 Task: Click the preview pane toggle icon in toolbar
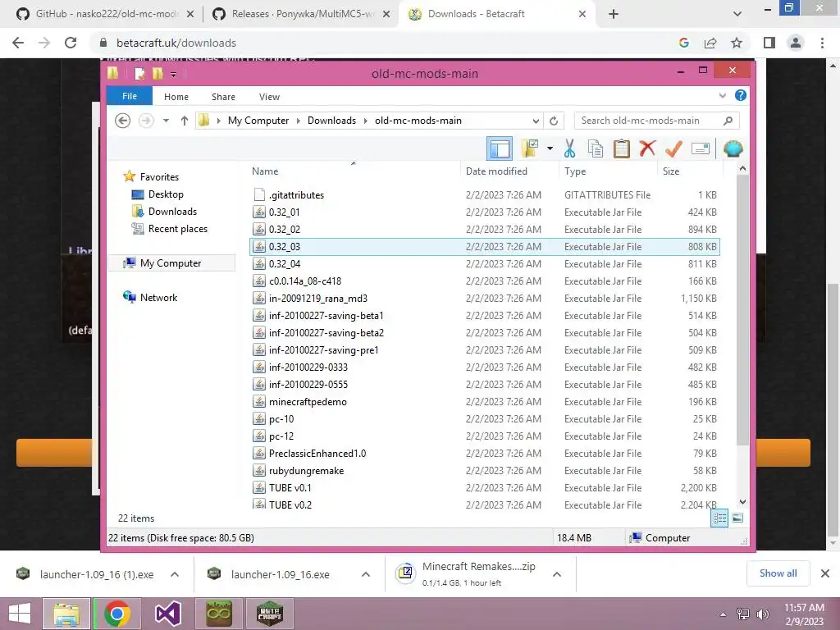[x=500, y=148]
